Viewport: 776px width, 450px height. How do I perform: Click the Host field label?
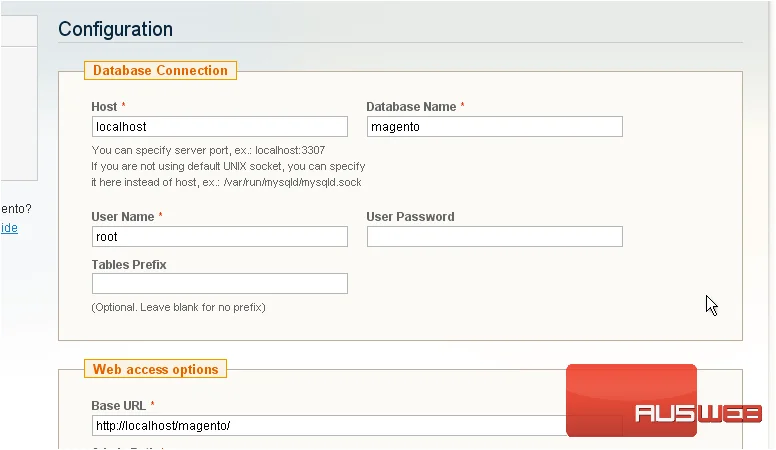point(104,106)
